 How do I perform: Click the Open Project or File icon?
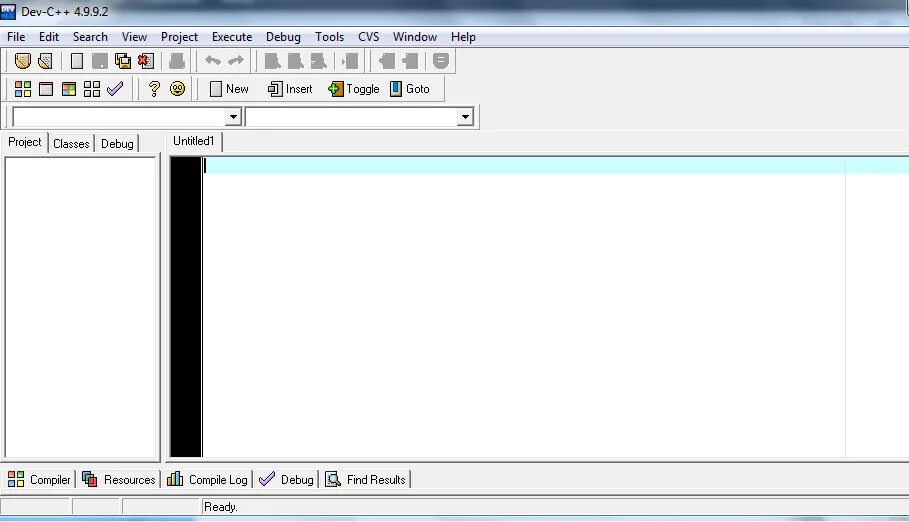(45, 60)
